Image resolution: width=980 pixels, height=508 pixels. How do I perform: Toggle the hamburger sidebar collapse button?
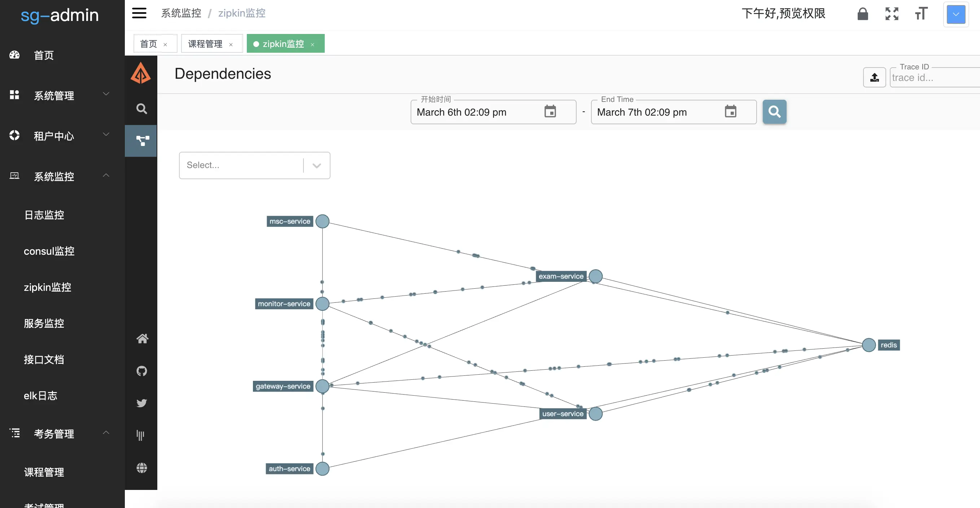pyautogui.click(x=139, y=13)
